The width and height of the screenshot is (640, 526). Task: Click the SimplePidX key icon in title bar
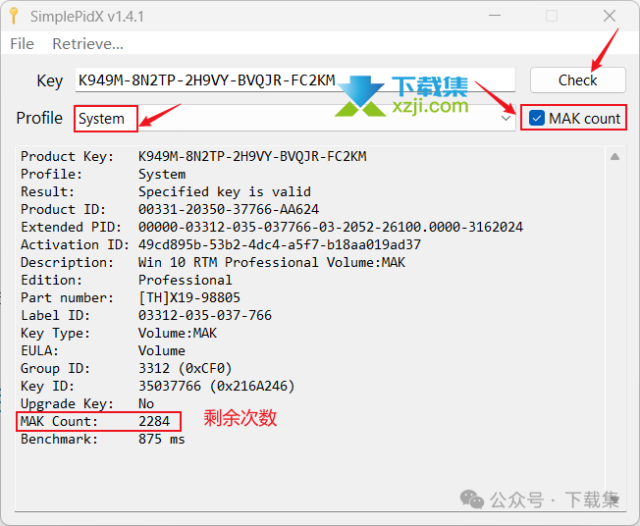point(14,16)
